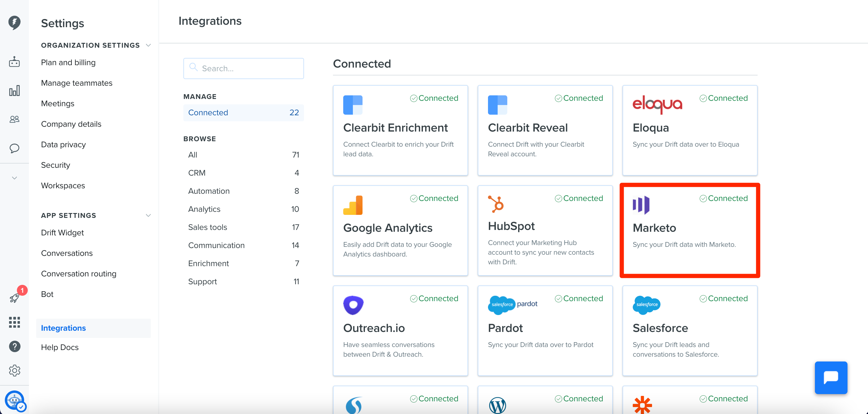
Task: Click the integrations Search field
Action: [243, 68]
